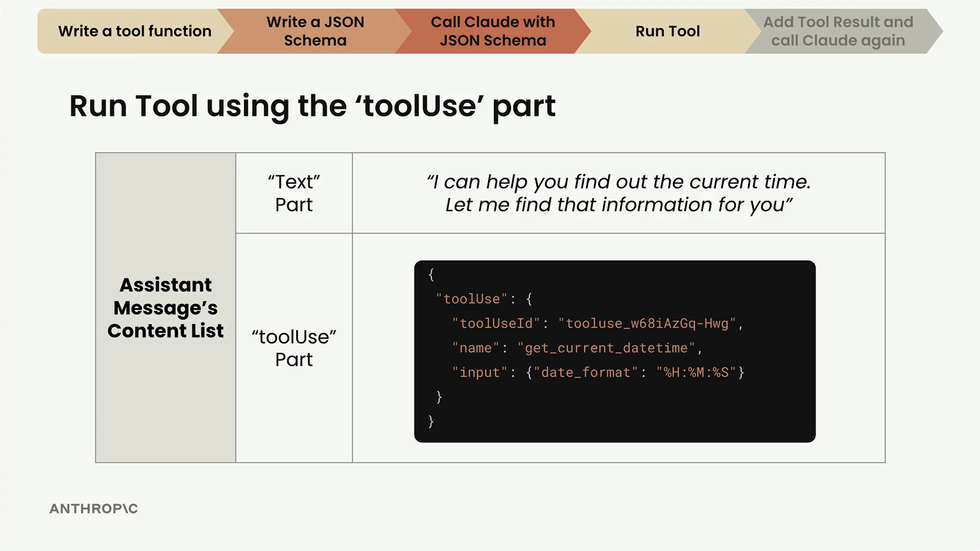Screen dimensions: 980x551
Task: Click the "input" key in the code
Action: [x=479, y=372]
